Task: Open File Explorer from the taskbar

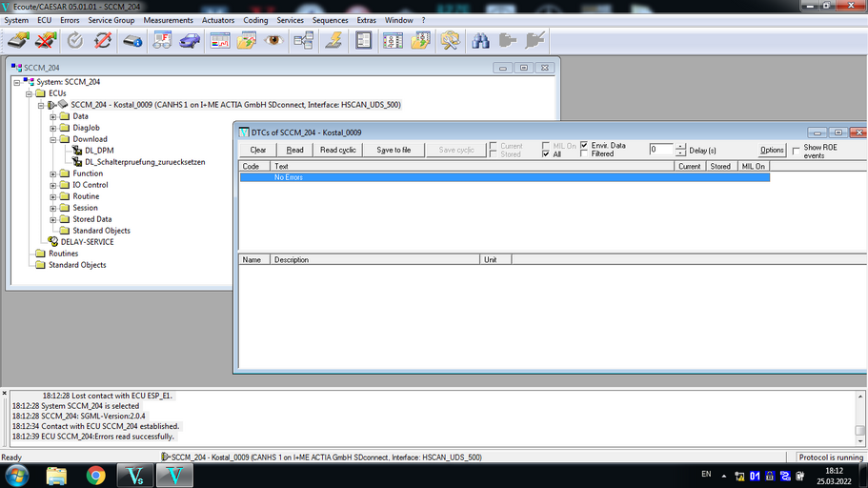Action: click(56, 476)
